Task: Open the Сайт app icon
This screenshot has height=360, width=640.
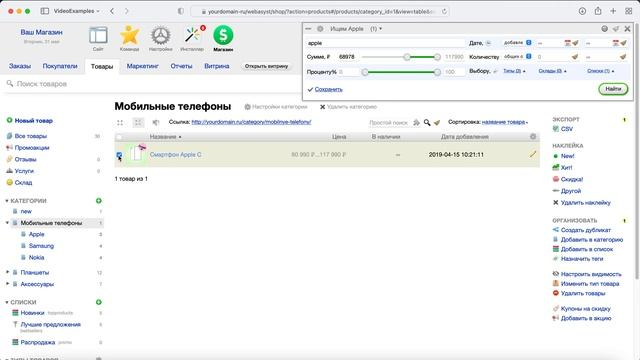Action: 98,36
